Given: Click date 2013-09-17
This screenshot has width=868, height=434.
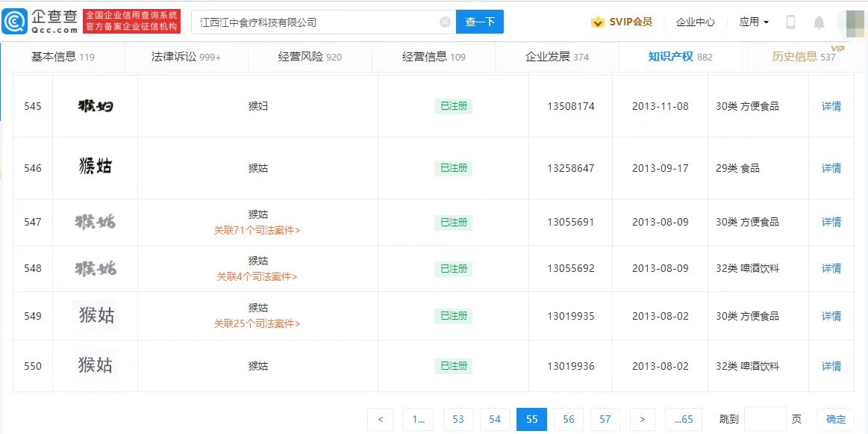Looking at the screenshot, I should tap(661, 168).
